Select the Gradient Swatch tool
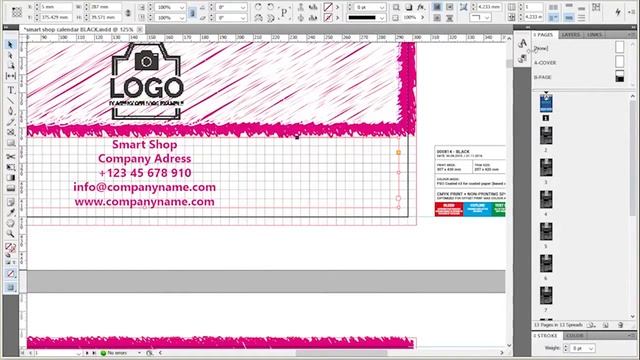Viewport: 640px width, 360px height. coord(11,178)
